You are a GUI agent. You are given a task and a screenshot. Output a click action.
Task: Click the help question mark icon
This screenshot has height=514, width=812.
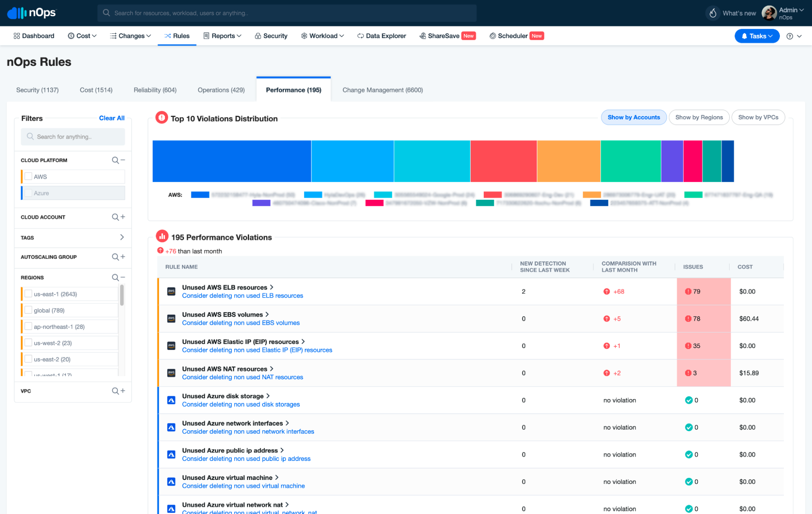(790, 36)
